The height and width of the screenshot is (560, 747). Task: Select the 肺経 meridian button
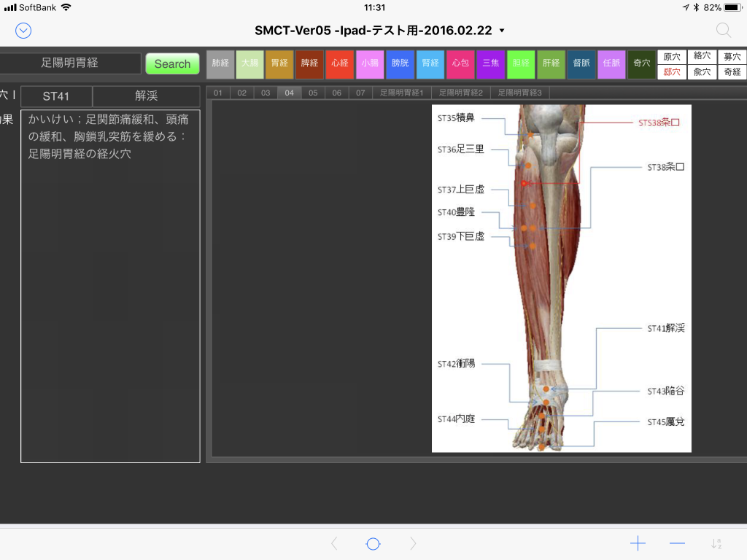tap(220, 64)
